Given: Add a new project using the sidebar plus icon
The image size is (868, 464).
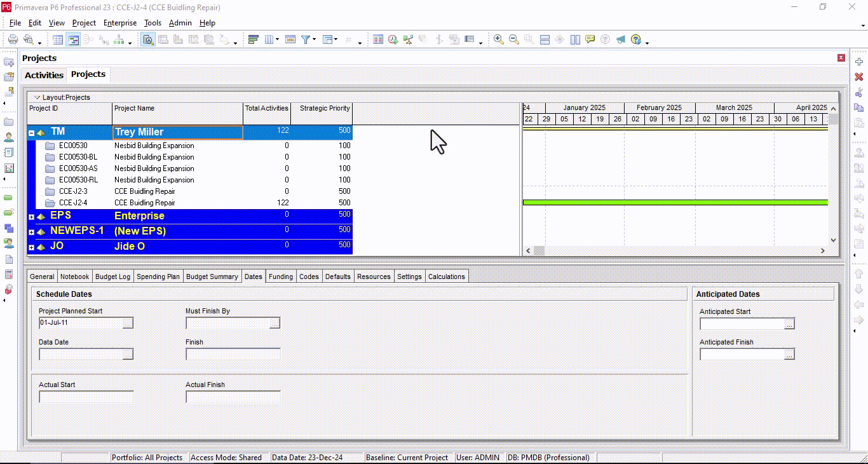Looking at the screenshot, I should [x=859, y=62].
